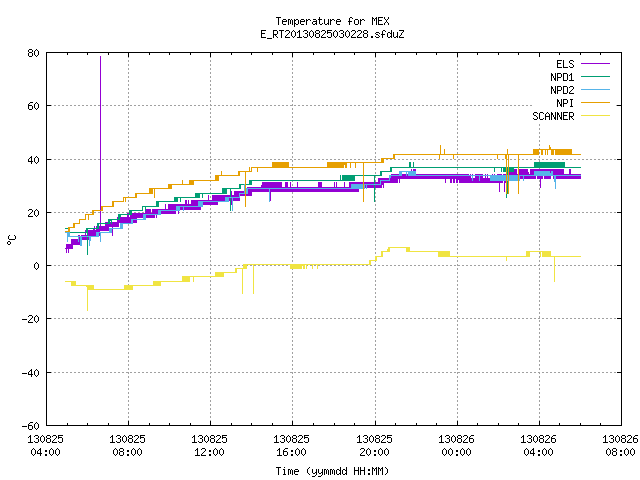Image resolution: width=640 pixels, height=480 pixels.
Task: Click the y-axis tick label 0
Action: [36, 266]
